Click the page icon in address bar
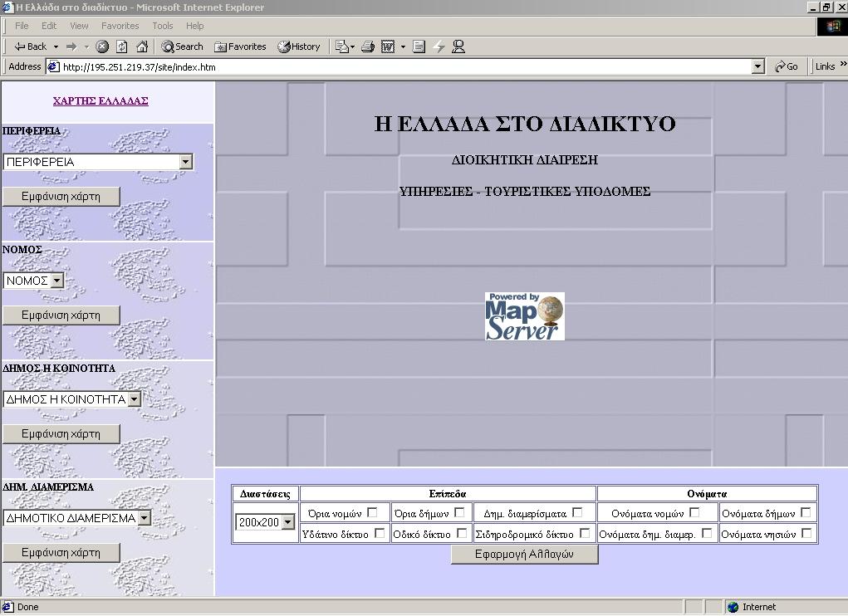848x616 pixels. 53,67
